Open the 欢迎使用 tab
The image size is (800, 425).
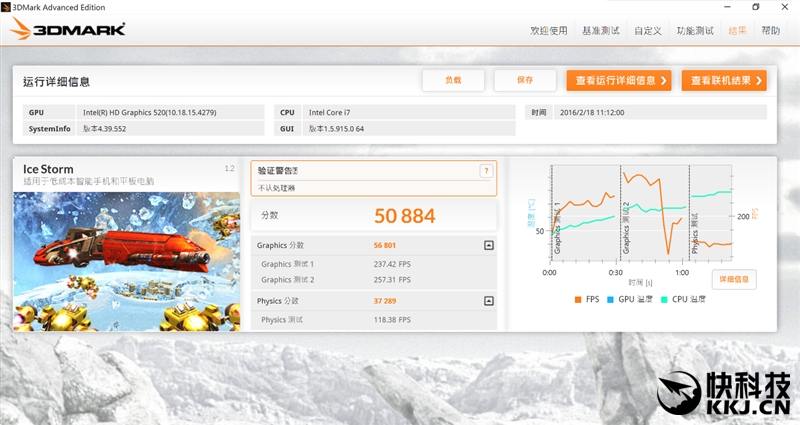click(548, 31)
